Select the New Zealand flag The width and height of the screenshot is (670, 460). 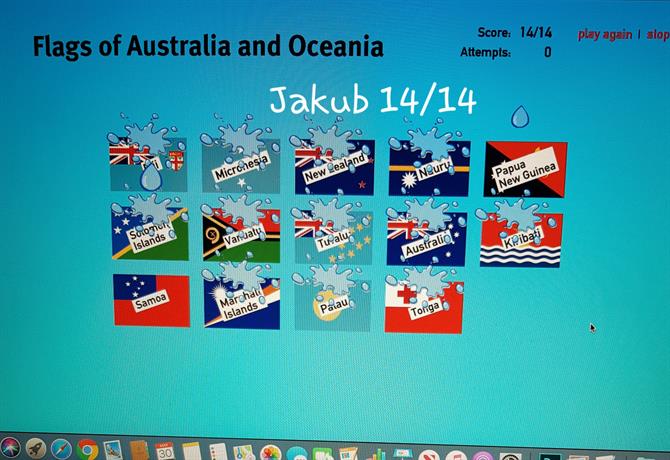[x=335, y=167]
